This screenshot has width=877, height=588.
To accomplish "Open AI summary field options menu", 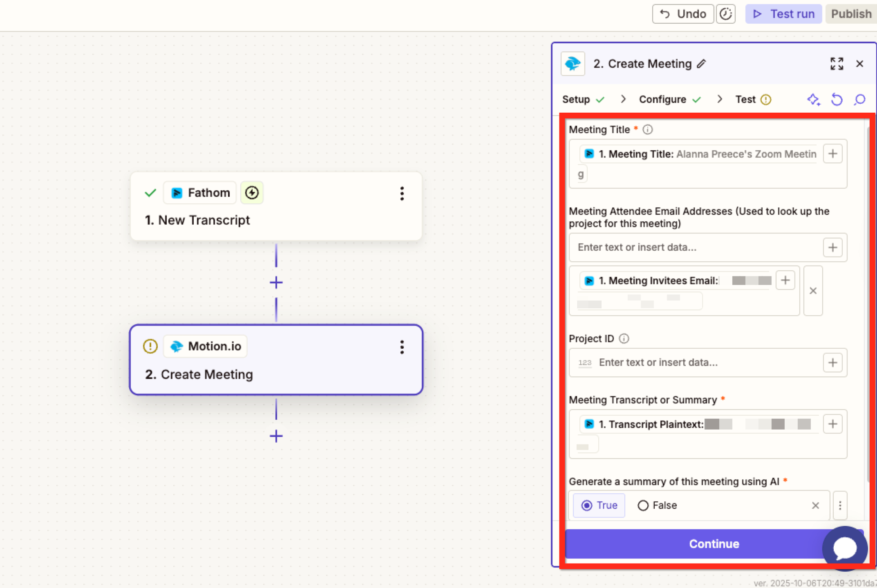I will click(x=840, y=506).
